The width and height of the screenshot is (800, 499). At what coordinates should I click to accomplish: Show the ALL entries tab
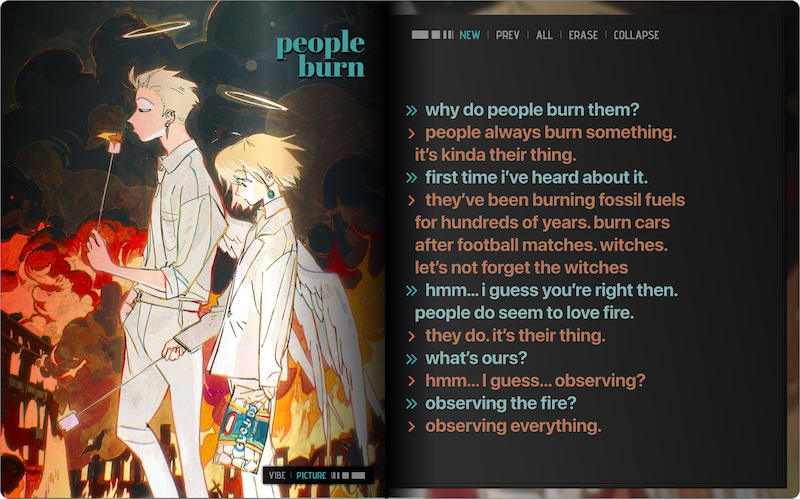(x=544, y=35)
